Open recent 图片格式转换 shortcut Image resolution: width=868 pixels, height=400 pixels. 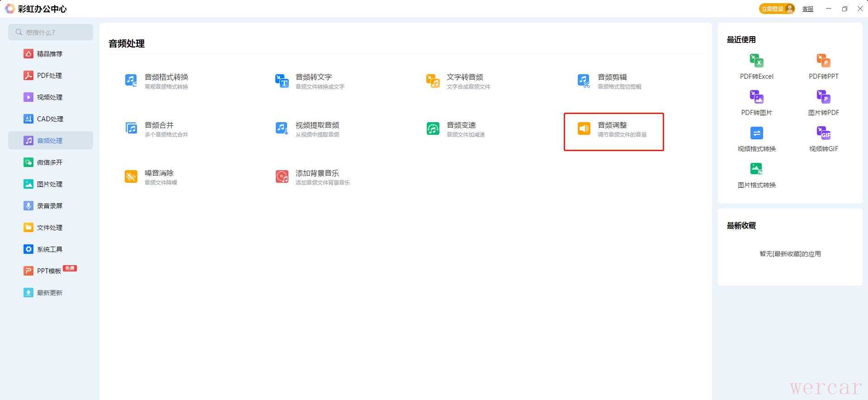[756, 170]
